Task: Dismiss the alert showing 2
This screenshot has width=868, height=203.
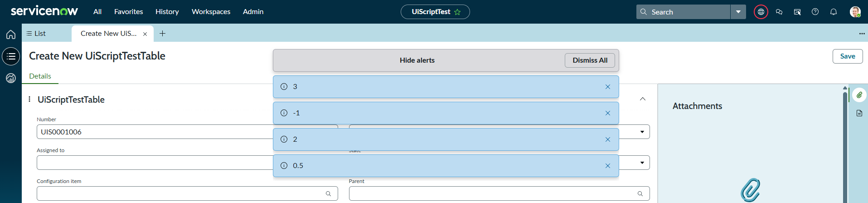Action: [x=608, y=139]
